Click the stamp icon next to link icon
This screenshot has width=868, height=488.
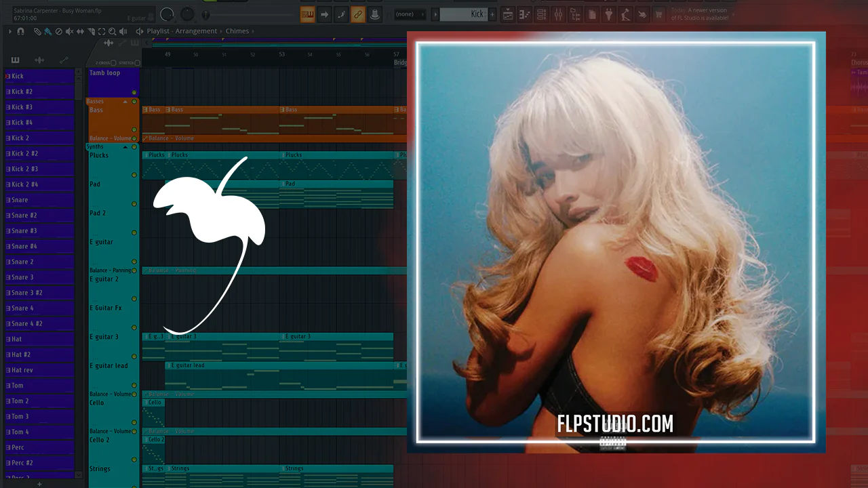tap(374, 14)
